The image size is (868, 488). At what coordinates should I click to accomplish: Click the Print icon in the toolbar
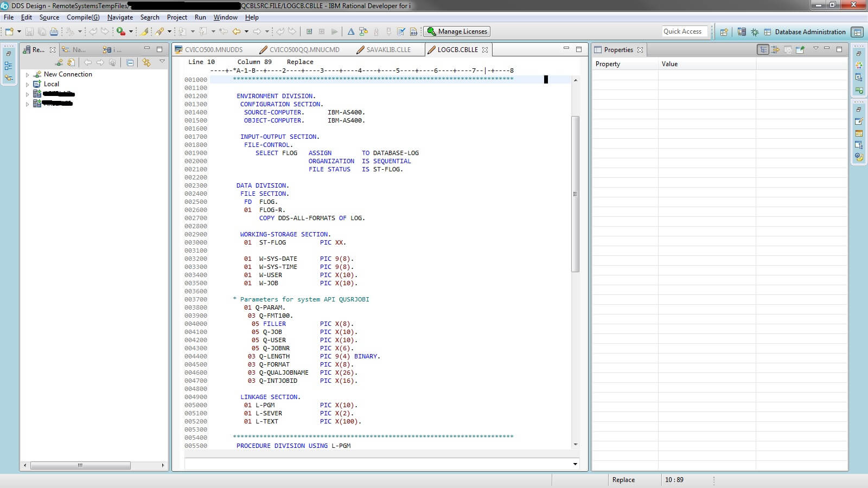[x=54, y=31]
